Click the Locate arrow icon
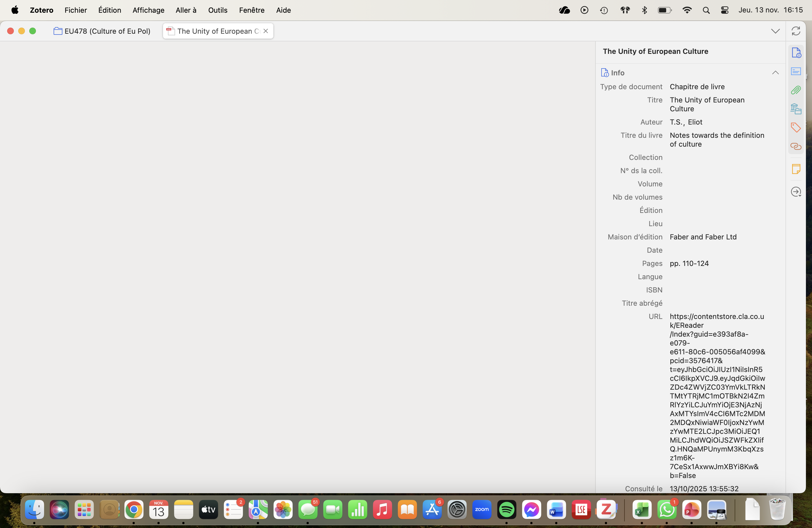 pyautogui.click(x=796, y=192)
